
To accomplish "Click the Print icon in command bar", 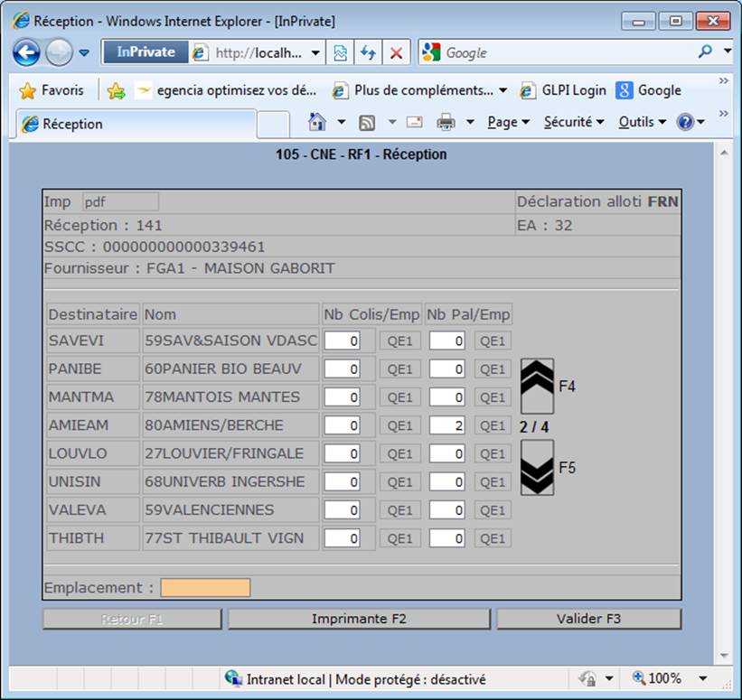I will (x=446, y=122).
